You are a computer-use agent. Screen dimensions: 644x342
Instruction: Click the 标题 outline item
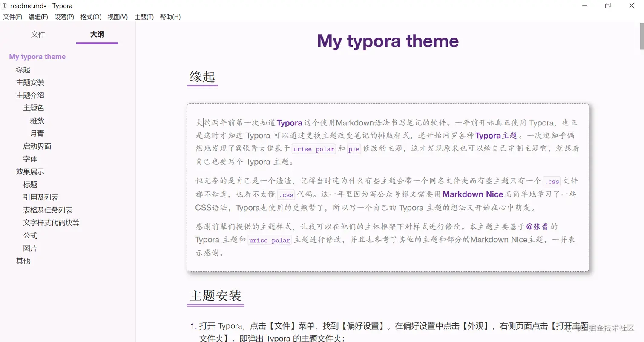(30, 185)
